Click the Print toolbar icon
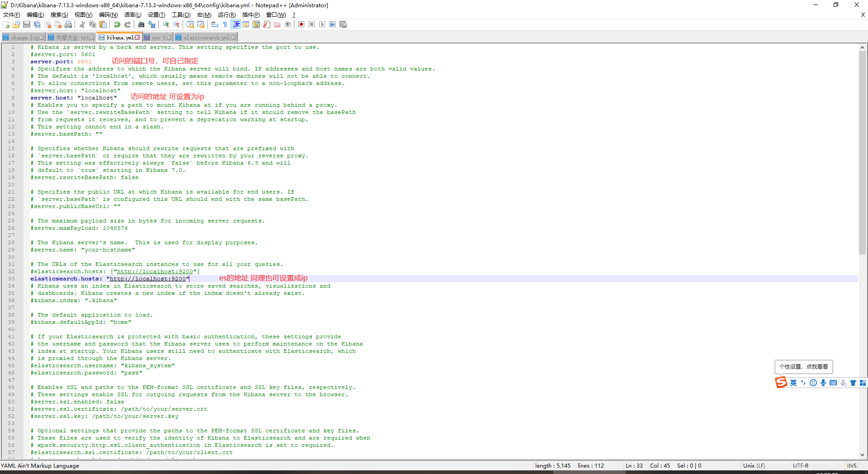 (x=68, y=24)
